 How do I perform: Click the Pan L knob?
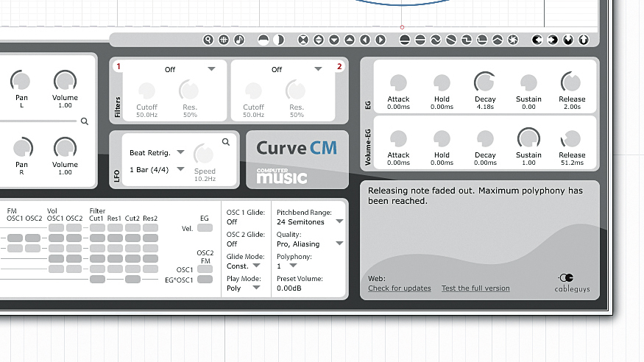pos(21,81)
